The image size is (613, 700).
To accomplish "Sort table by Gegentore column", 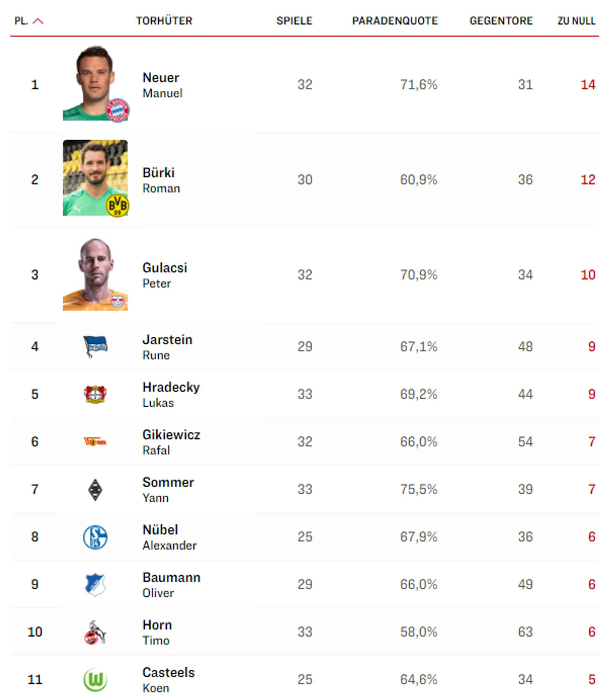I will [x=501, y=21].
